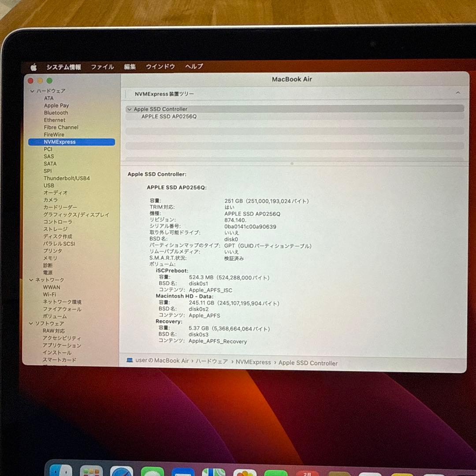
Task: Collapse the ソフトウェア section
Action: pyautogui.click(x=31, y=324)
